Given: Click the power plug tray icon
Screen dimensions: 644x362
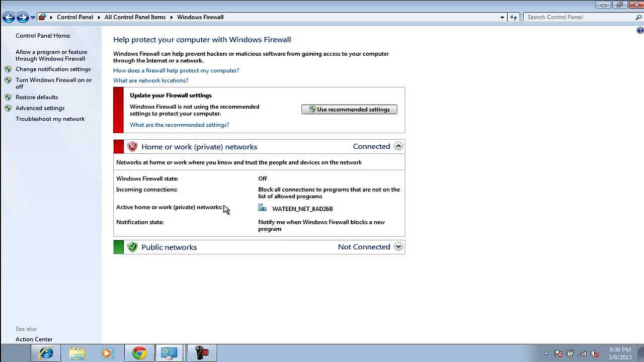Looking at the screenshot, I should coord(570,353).
